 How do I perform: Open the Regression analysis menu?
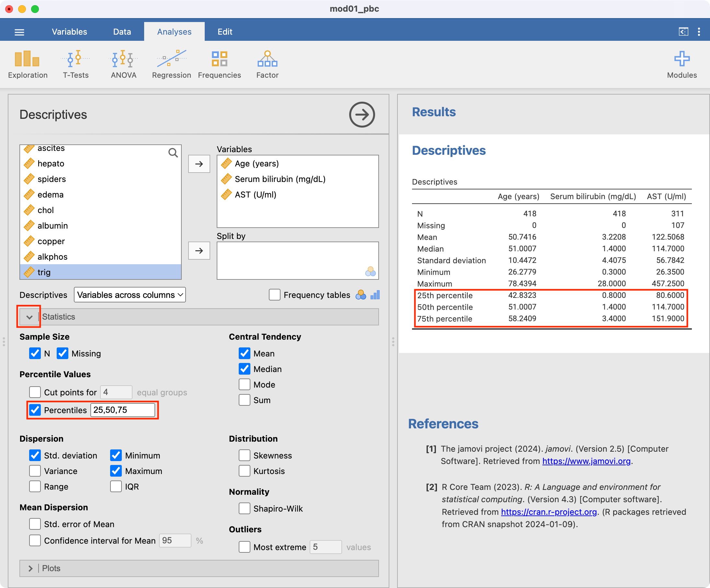pyautogui.click(x=171, y=64)
